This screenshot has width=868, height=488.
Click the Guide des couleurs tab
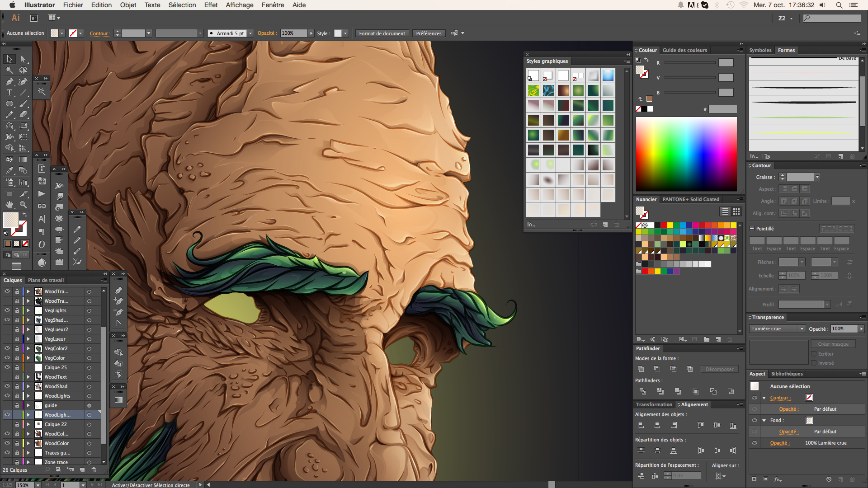pos(684,50)
